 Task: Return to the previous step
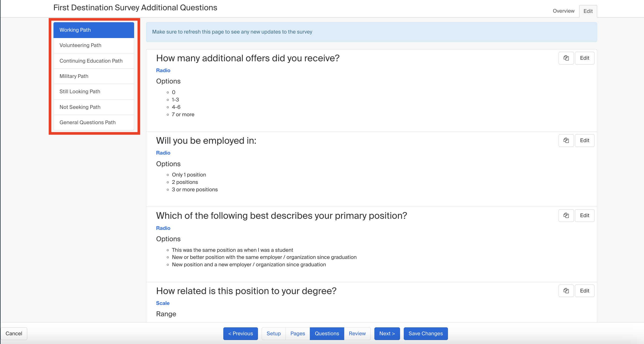click(x=240, y=333)
